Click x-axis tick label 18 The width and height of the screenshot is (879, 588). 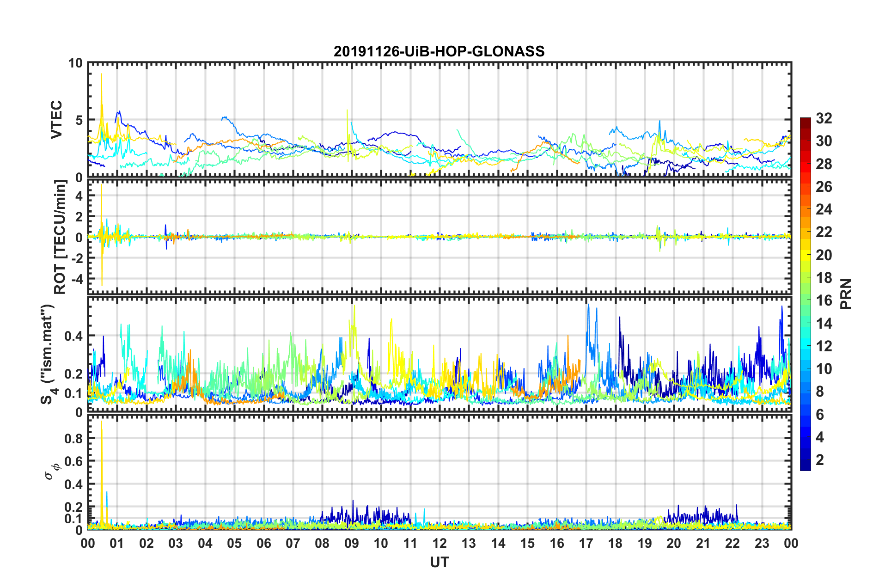pyautogui.click(x=615, y=543)
